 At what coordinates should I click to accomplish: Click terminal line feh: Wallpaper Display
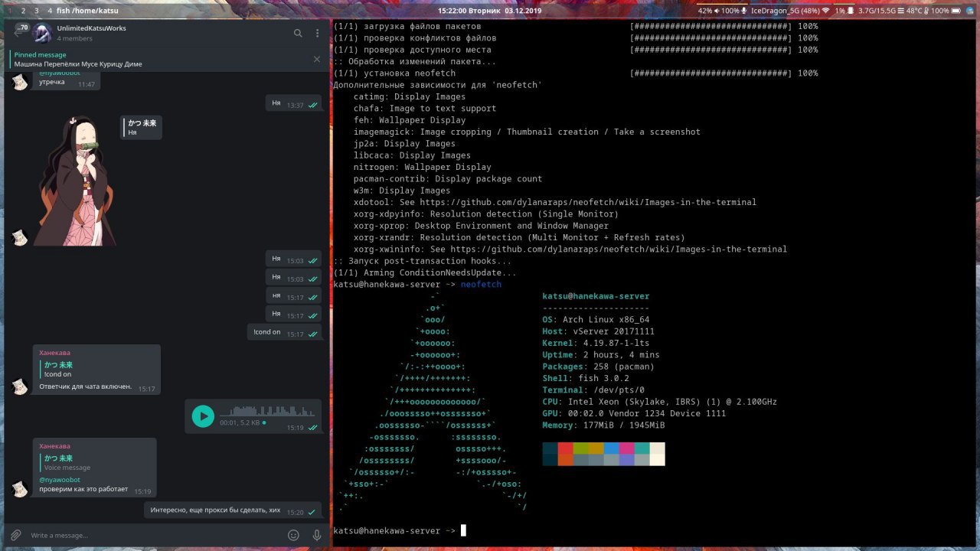point(410,120)
